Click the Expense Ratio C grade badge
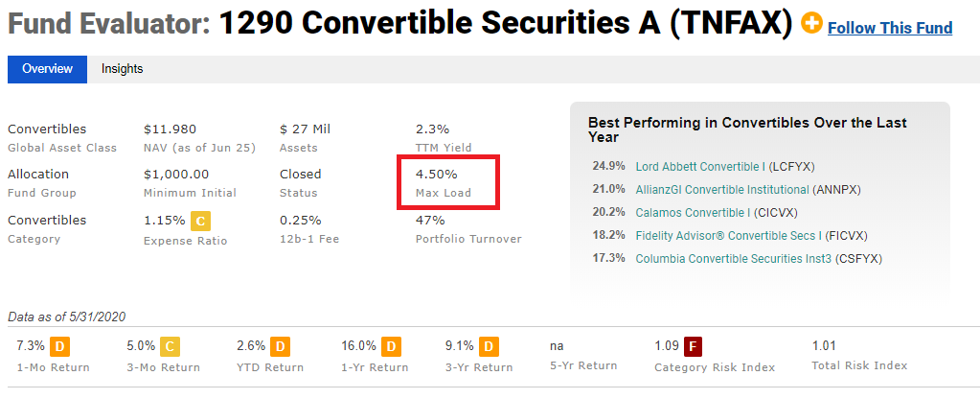This screenshot has height=399, width=980. point(200,222)
